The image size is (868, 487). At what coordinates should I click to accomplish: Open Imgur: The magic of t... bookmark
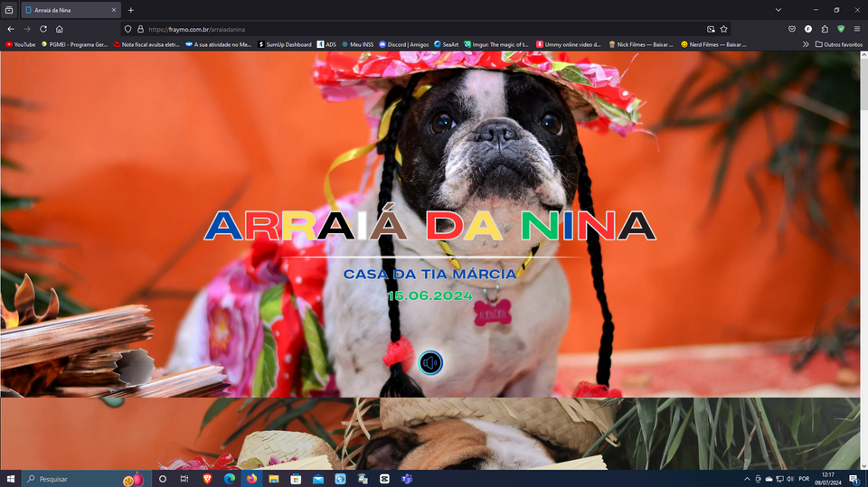(x=496, y=44)
